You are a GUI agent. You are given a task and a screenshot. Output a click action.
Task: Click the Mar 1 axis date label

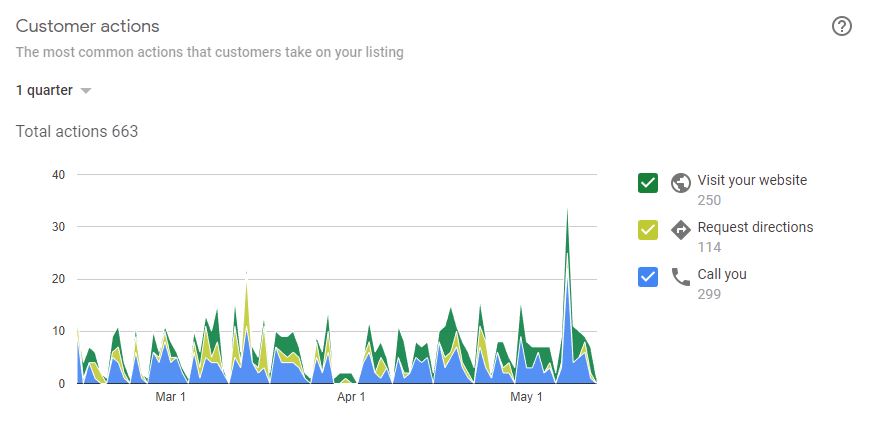pyautogui.click(x=170, y=398)
